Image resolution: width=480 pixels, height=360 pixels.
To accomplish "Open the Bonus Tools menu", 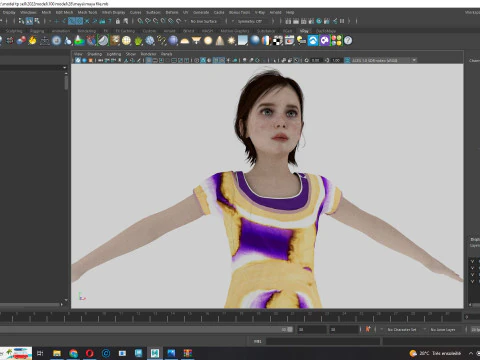I will 239,12.
